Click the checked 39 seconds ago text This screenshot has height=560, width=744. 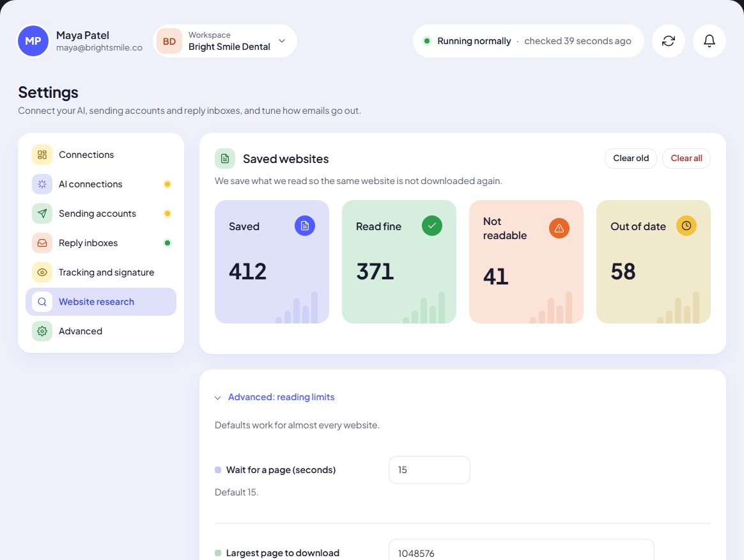[577, 41]
